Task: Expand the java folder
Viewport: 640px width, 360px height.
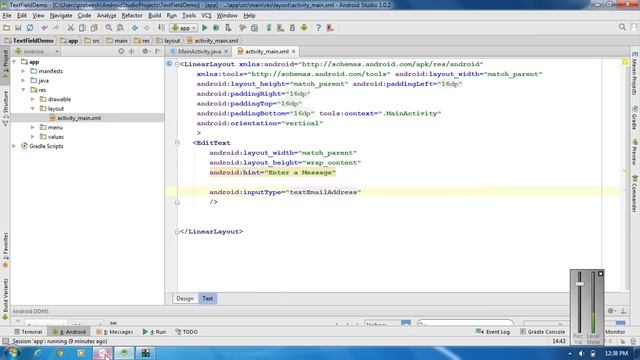Action: click(24, 81)
